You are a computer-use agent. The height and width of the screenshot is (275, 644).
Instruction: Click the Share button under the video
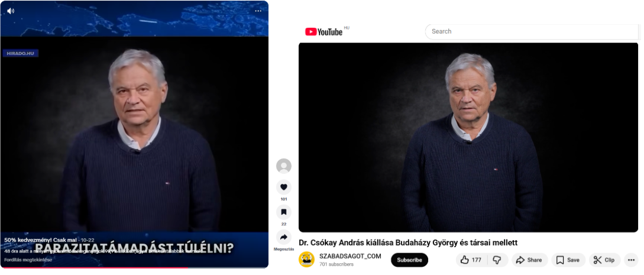click(529, 260)
